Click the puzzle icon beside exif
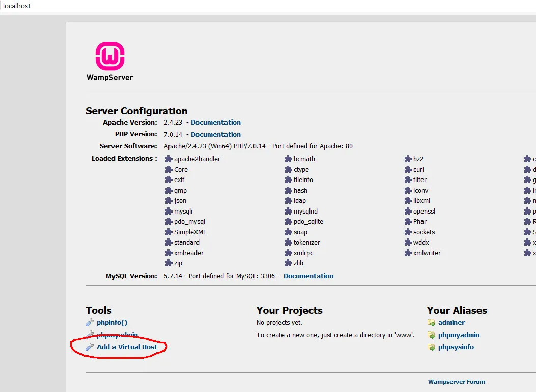Viewport: 536px width, 392px height. (168, 179)
